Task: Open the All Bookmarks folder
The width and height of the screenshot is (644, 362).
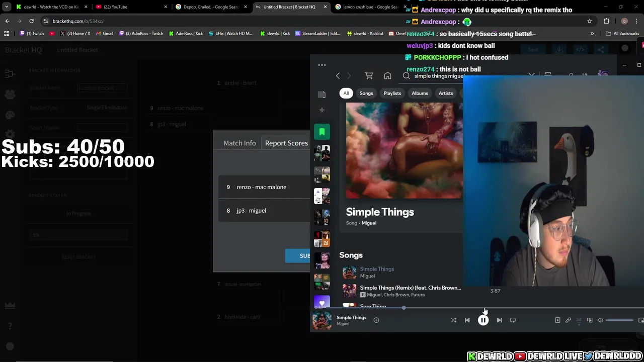Action: 622,34
